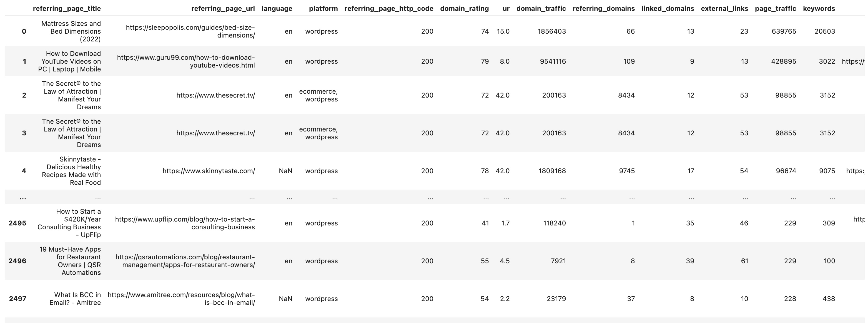Viewport: 868px width, 323px height.
Task: Select the domain_rating column header
Action: pyautogui.click(x=464, y=8)
